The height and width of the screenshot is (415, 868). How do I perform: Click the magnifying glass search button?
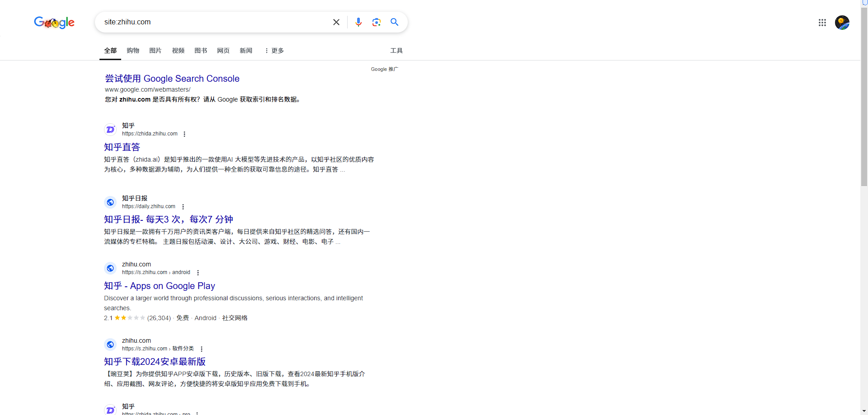(394, 22)
